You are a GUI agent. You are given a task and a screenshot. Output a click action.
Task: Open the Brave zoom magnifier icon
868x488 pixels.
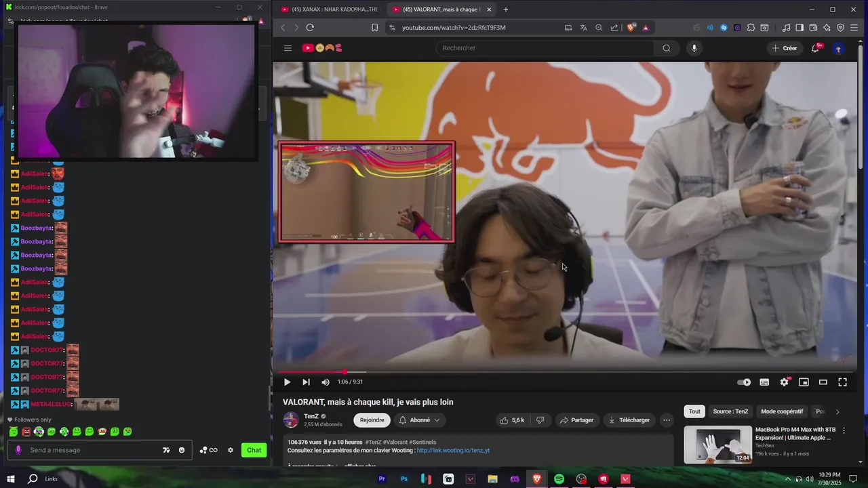tap(599, 28)
